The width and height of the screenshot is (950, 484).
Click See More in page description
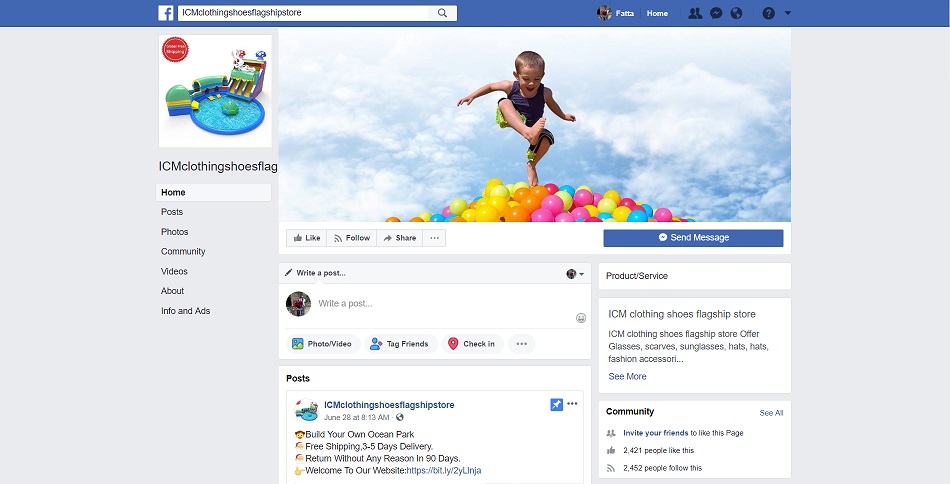click(627, 377)
